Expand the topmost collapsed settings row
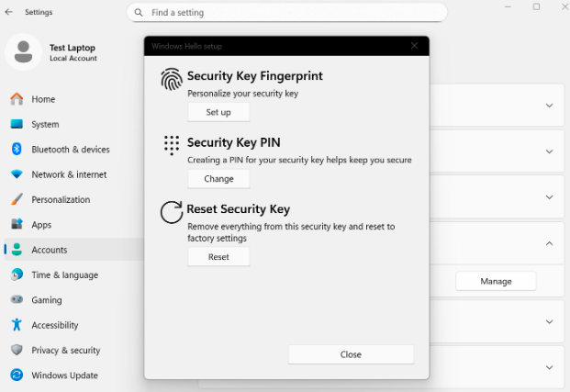570x392 pixels. [x=549, y=106]
